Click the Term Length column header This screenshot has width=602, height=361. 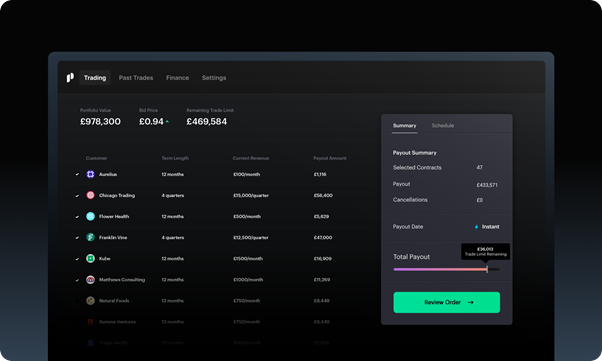click(175, 158)
